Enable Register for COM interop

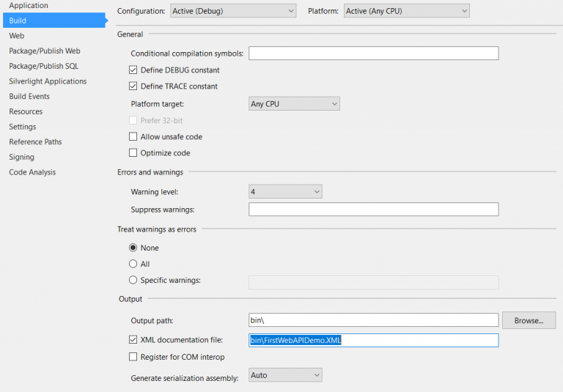pyautogui.click(x=133, y=357)
